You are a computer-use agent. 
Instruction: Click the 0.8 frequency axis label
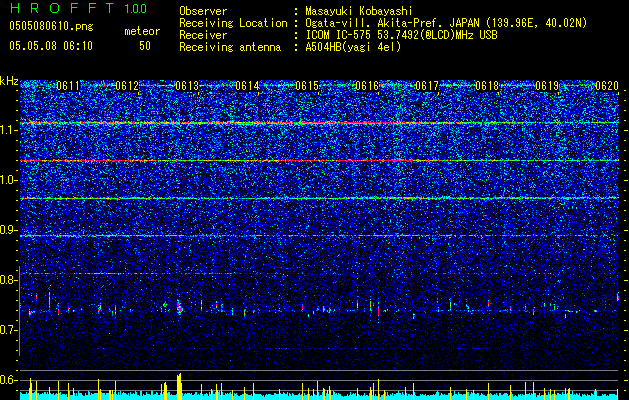point(8,280)
